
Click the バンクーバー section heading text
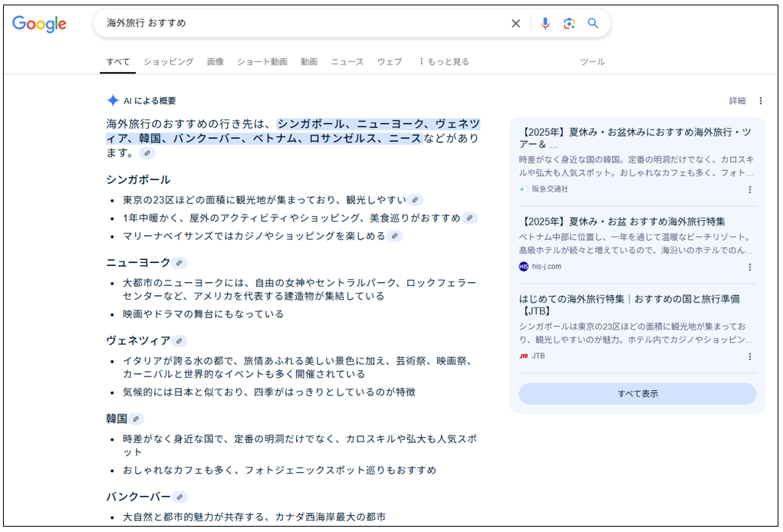[138, 497]
